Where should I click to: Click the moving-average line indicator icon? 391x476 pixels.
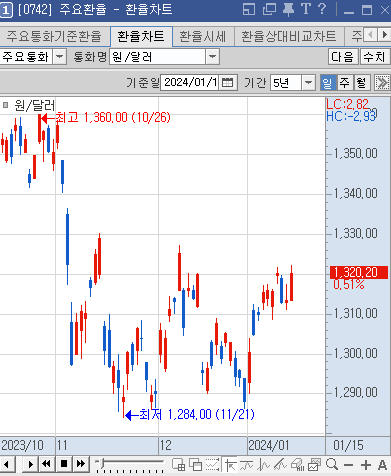click(x=246, y=465)
